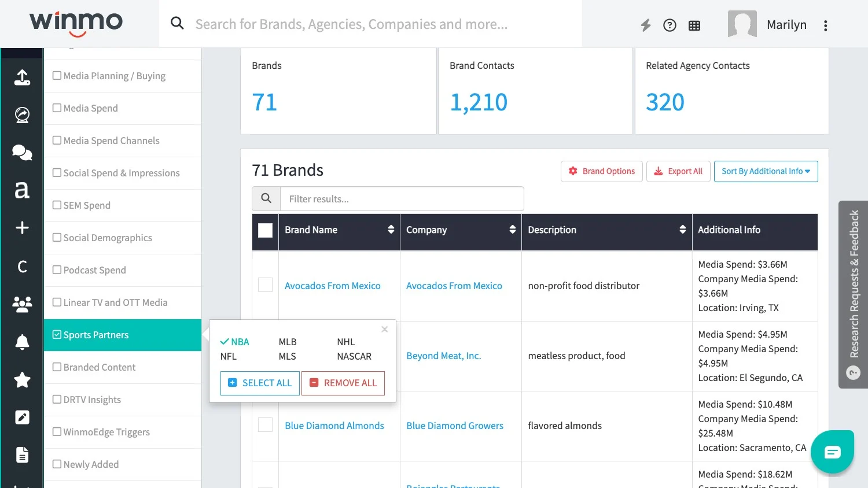The image size is (868, 488).
Task: Choose MLS in sports popup
Action: [287, 356]
